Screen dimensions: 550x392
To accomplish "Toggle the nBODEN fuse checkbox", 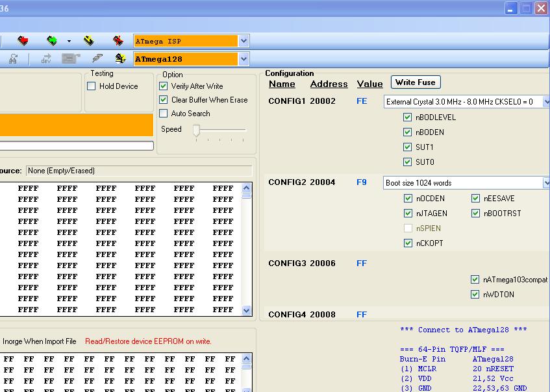I will tap(407, 132).
